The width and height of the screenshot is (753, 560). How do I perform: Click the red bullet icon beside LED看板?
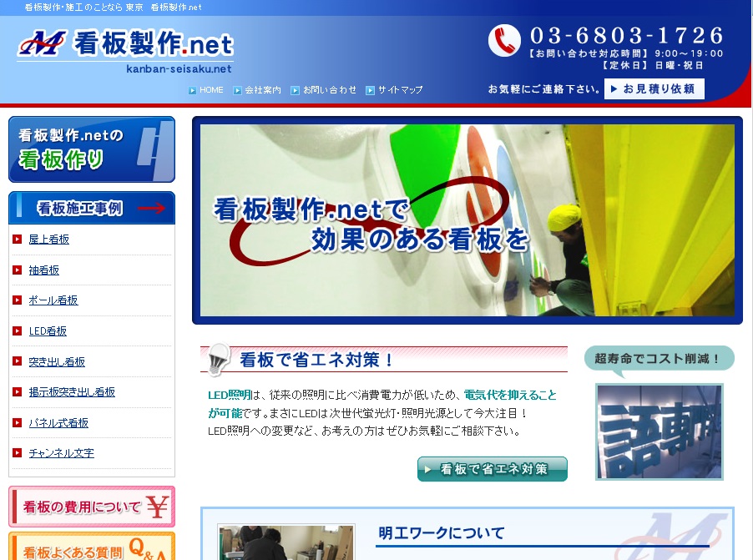pos(18,331)
